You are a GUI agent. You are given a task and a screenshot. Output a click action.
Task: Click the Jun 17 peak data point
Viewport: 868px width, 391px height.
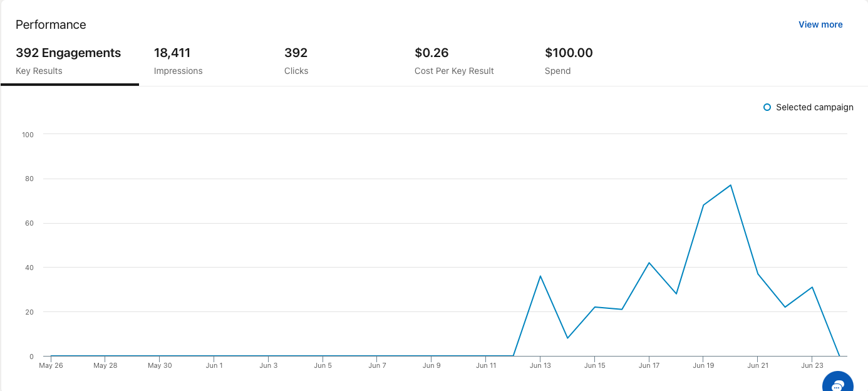click(x=649, y=263)
